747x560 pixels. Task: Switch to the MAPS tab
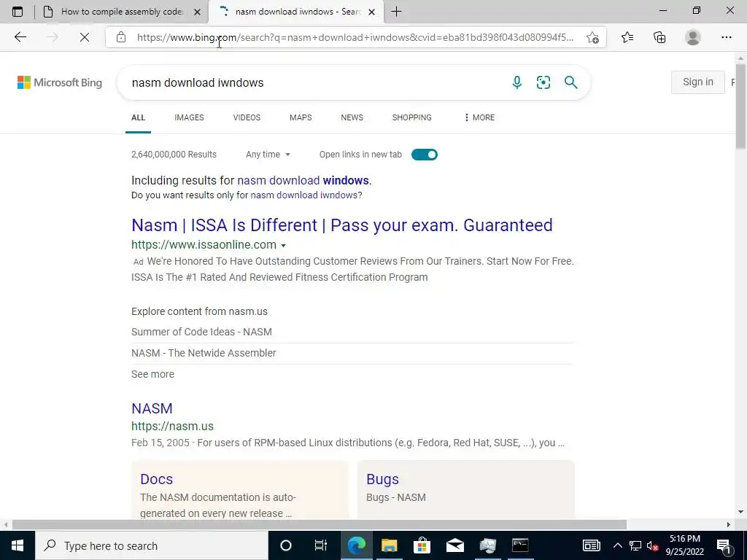click(x=301, y=117)
